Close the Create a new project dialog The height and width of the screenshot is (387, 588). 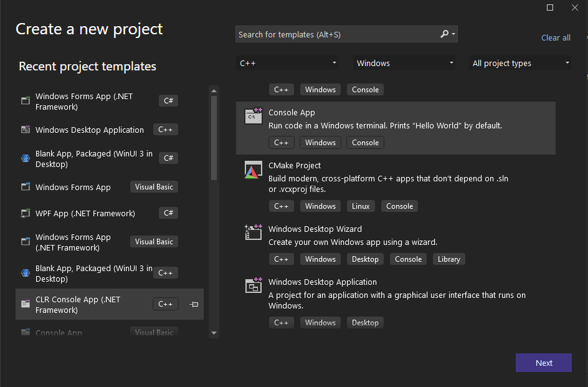point(574,7)
